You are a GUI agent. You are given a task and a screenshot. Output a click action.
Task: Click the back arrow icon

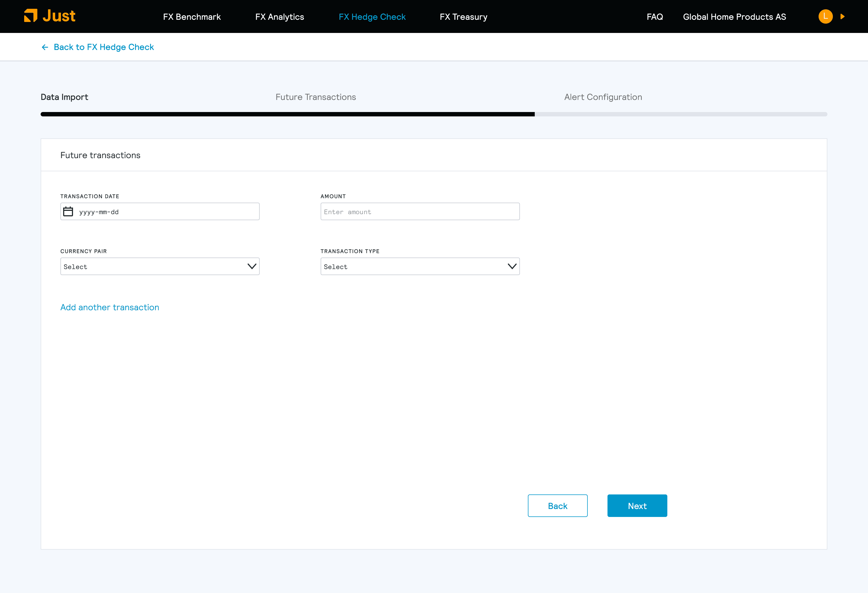(x=45, y=47)
